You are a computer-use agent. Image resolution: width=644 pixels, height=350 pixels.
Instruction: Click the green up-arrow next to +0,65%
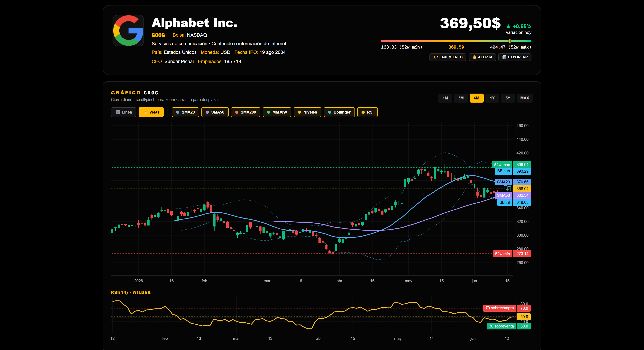[x=508, y=26]
